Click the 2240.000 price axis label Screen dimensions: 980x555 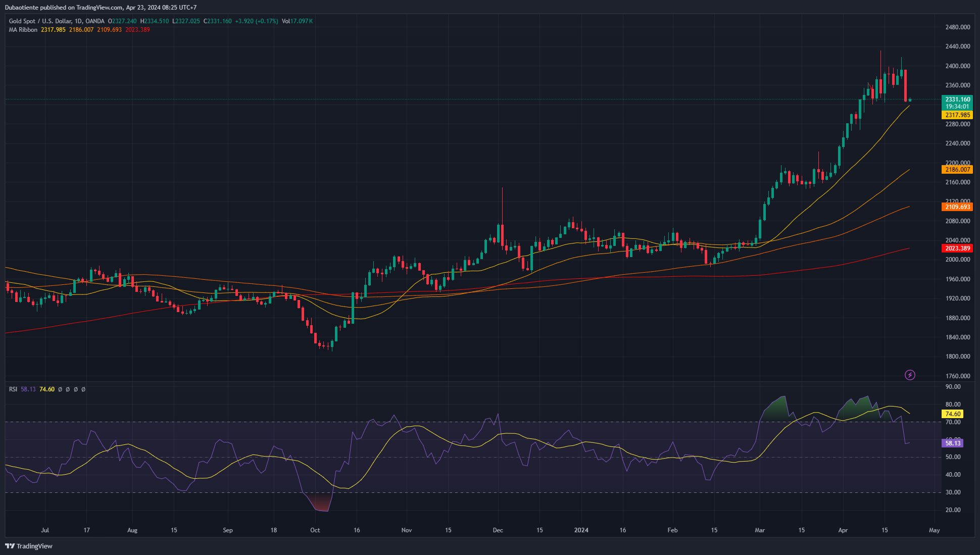click(958, 143)
